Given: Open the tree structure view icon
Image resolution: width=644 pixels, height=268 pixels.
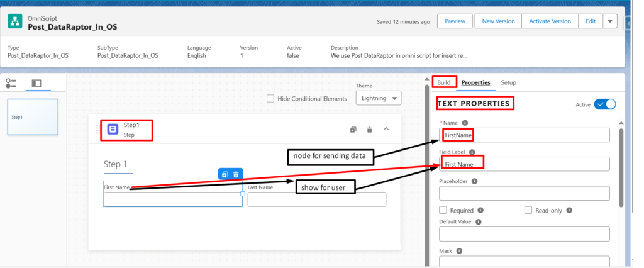Looking at the screenshot, I should pyautogui.click(x=11, y=84).
